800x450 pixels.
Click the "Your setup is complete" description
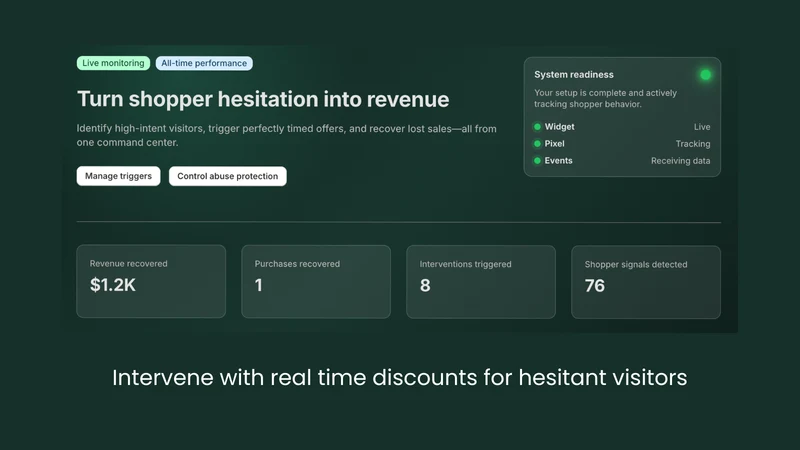[606, 98]
